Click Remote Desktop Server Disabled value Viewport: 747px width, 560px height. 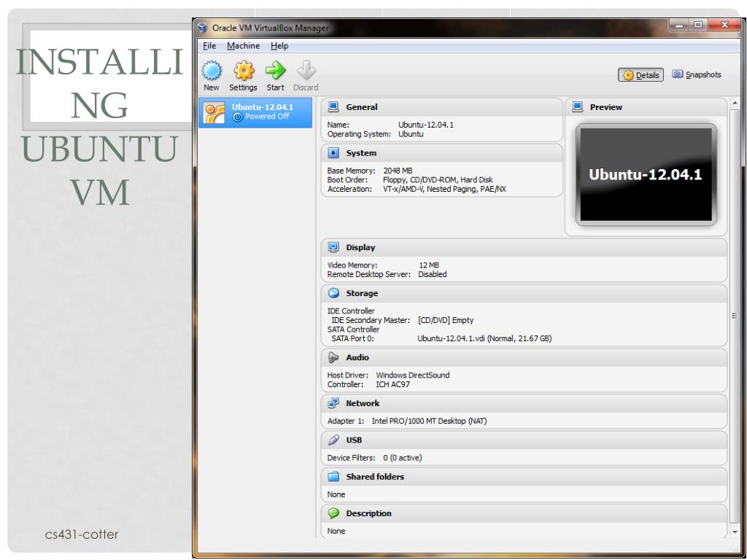tap(432, 274)
